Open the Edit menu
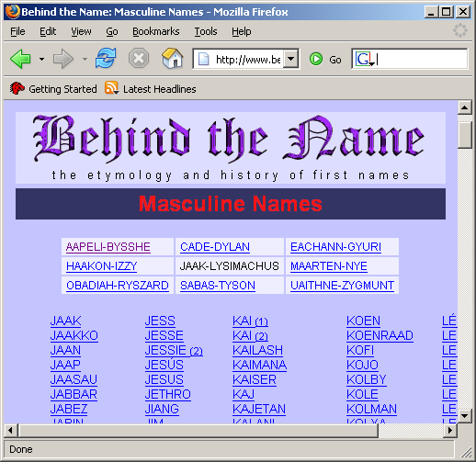Viewport: 476px width, 462px height. coord(48,31)
